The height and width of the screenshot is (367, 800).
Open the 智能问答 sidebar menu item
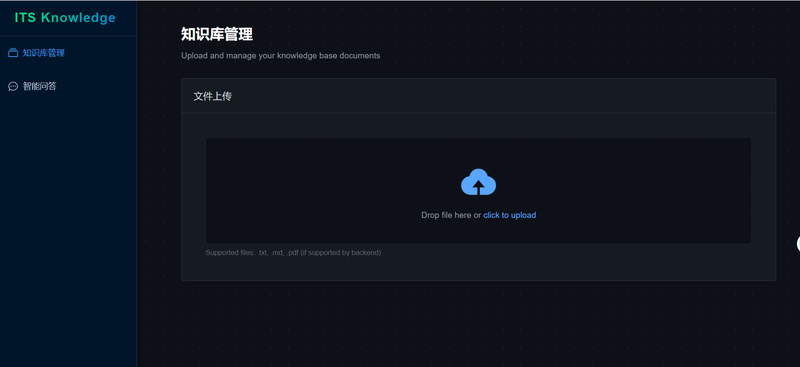pyautogui.click(x=68, y=86)
